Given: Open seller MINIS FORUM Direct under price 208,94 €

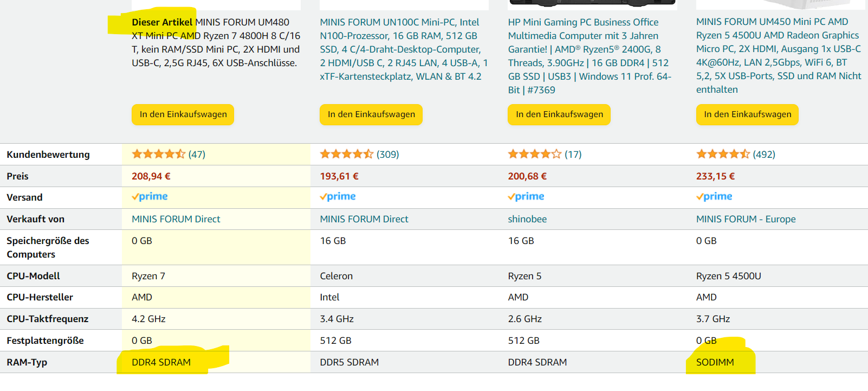Looking at the screenshot, I should [176, 219].
